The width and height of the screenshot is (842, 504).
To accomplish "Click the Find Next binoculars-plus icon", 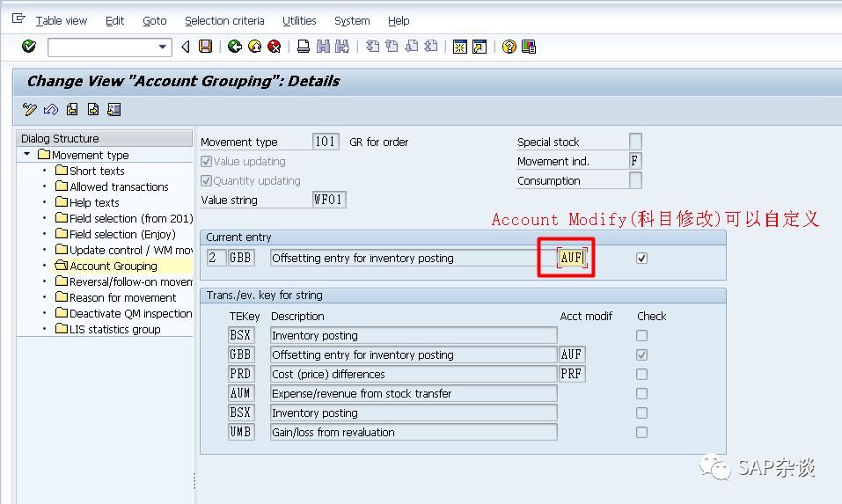I will [342, 47].
